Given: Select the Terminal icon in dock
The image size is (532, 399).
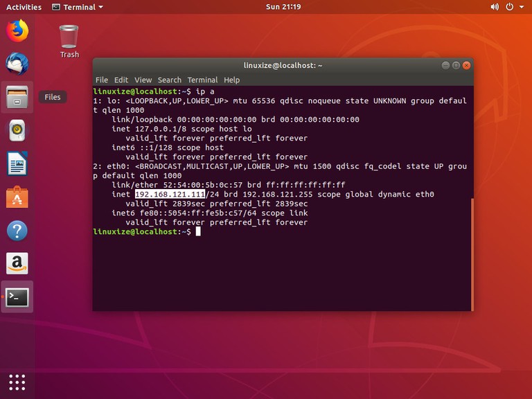Looking at the screenshot, I should tap(17, 297).
